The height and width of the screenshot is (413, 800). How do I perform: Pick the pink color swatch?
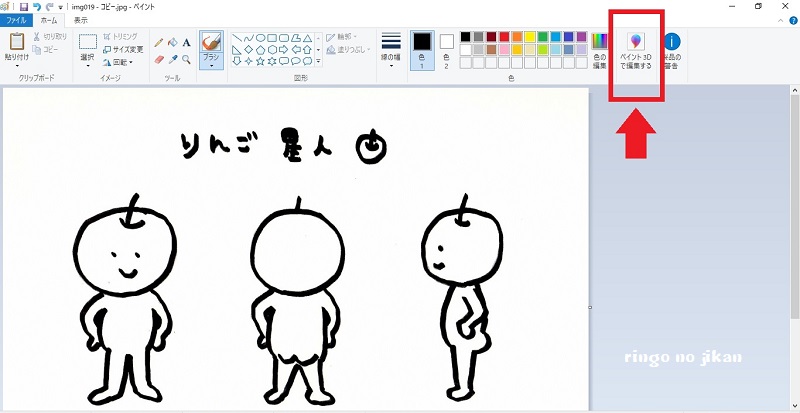(x=504, y=50)
